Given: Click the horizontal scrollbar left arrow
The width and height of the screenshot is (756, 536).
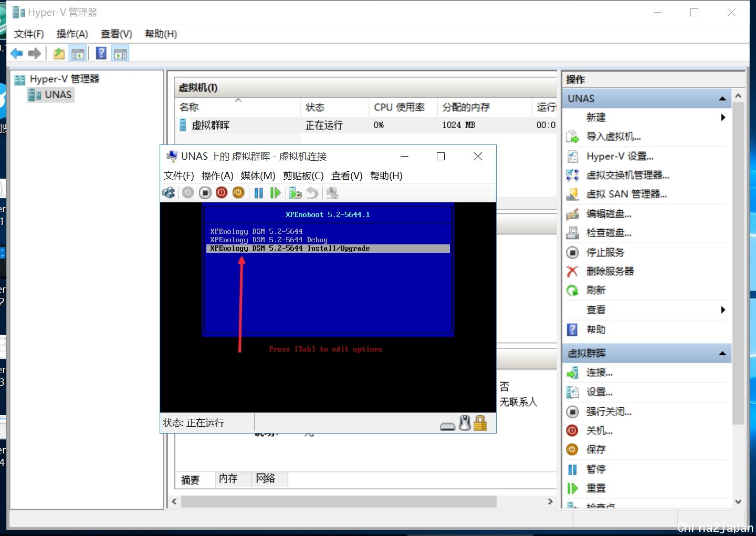Looking at the screenshot, I should click(x=174, y=501).
